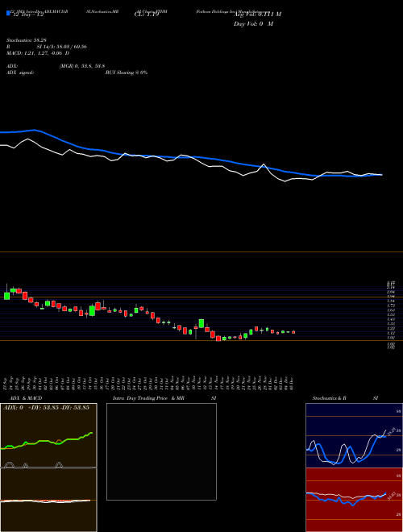Screen dimensions: 403x532
Task: Click the 'MACD: 1.21, 1.27, -0.06 D' line
Action: tap(38, 53)
